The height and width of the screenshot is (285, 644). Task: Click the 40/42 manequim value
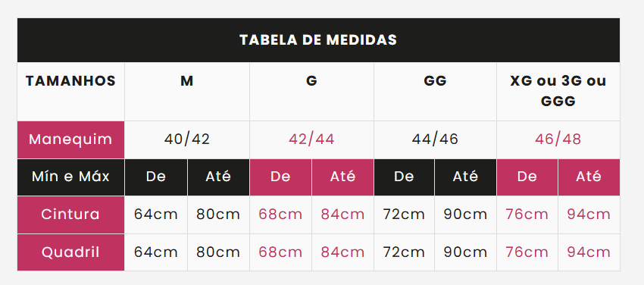(x=187, y=139)
